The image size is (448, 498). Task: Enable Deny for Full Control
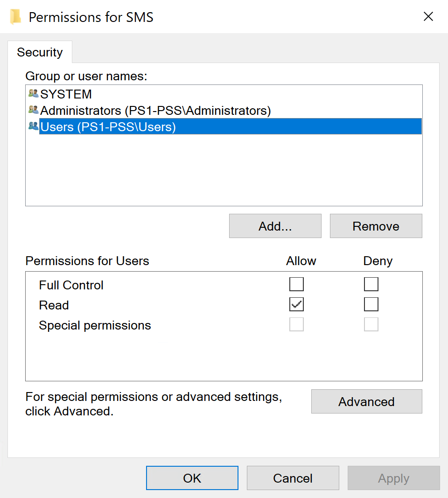point(371,284)
